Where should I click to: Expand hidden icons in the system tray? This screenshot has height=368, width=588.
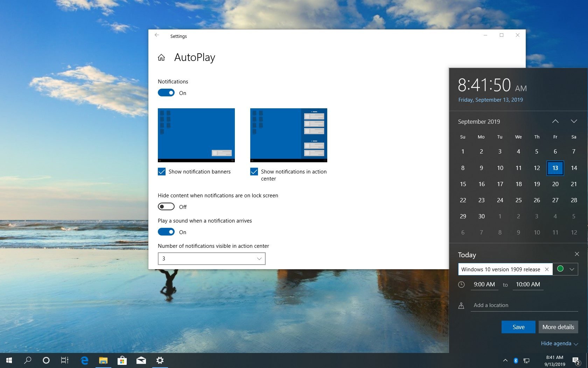pos(505,360)
